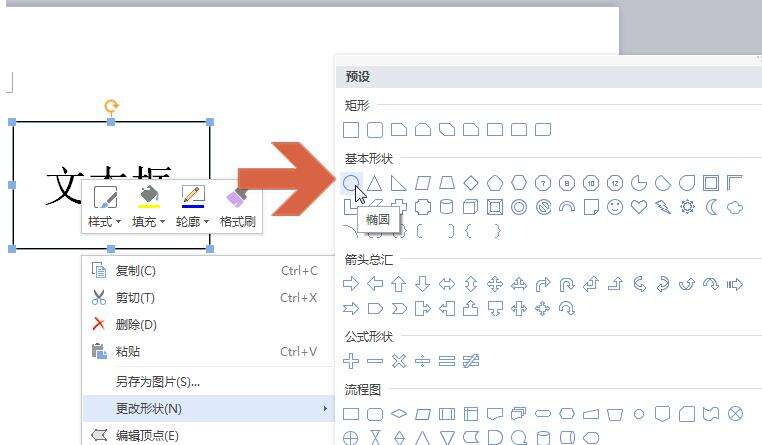The width and height of the screenshot is (762, 445).
Task: Pick the plain rectangle in rectangle section
Action: (351, 130)
